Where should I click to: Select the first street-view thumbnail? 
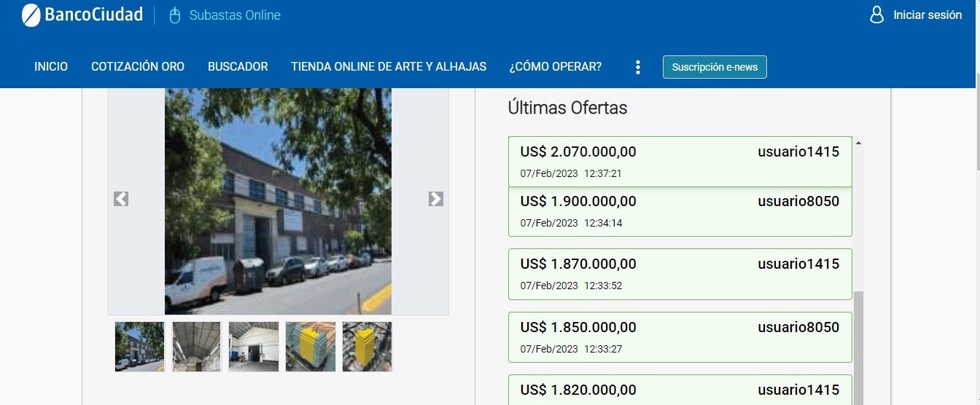140,347
